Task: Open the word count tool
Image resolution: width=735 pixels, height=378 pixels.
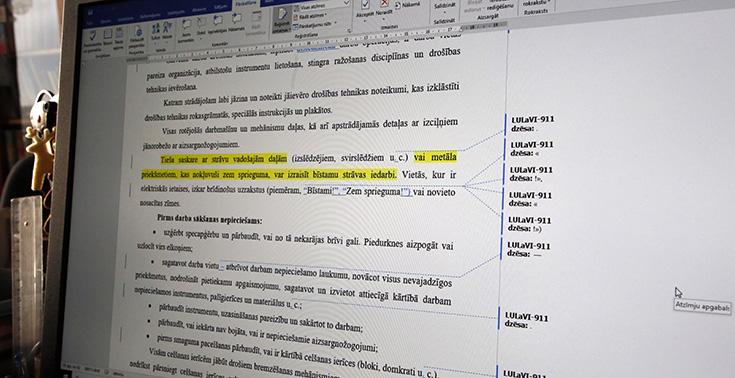Action: click(119, 37)
